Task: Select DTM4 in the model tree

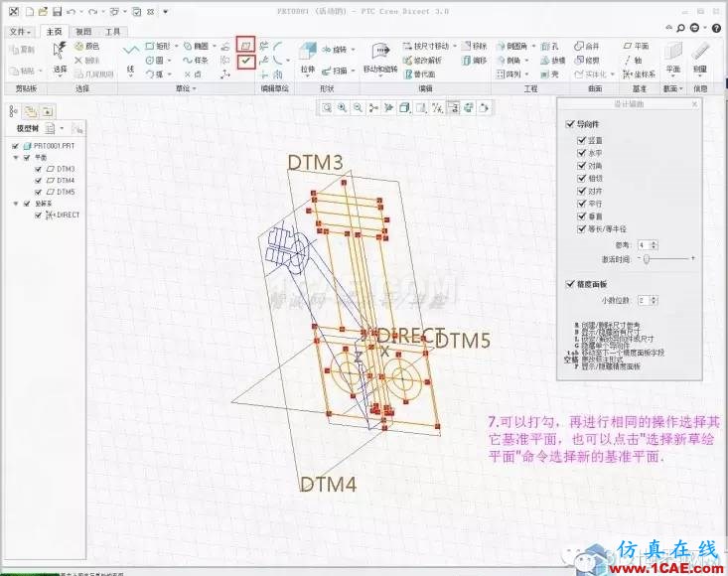Action: tap(61, 180)
